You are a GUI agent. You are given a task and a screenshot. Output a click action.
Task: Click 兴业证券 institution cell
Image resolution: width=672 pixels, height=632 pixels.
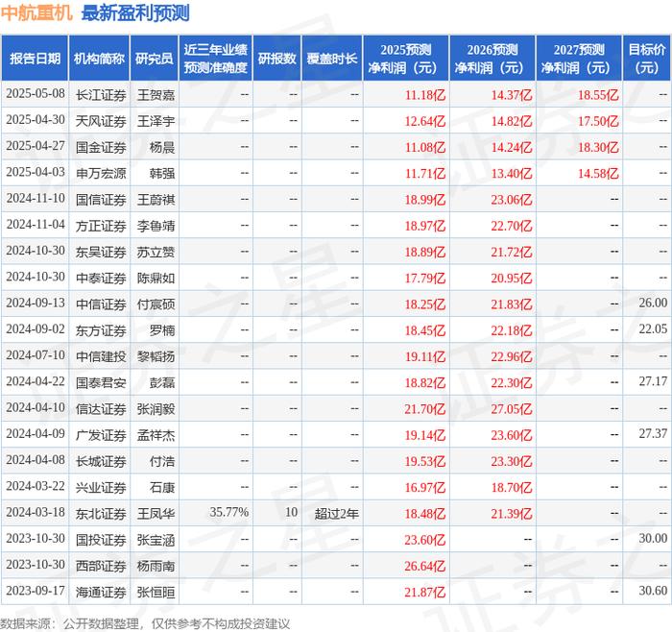tap(101, 487)
